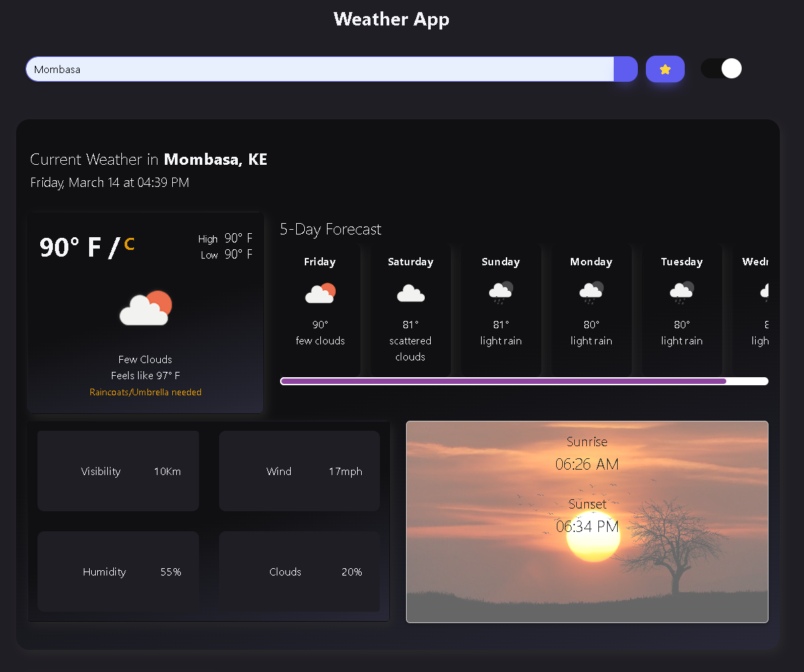The image size is (804, 672).
Task: Select the Clouds 20% tile
Action: [x=299, y=572]
